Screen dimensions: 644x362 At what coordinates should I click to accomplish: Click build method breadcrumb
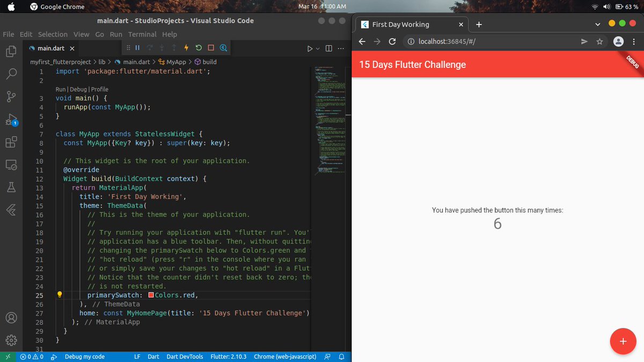point(206,62)
